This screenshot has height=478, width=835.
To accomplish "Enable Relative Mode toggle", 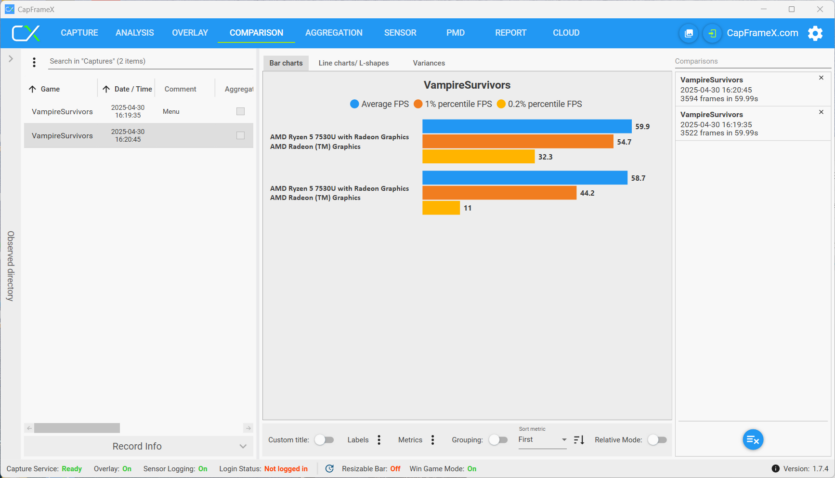I will (657, 439).
